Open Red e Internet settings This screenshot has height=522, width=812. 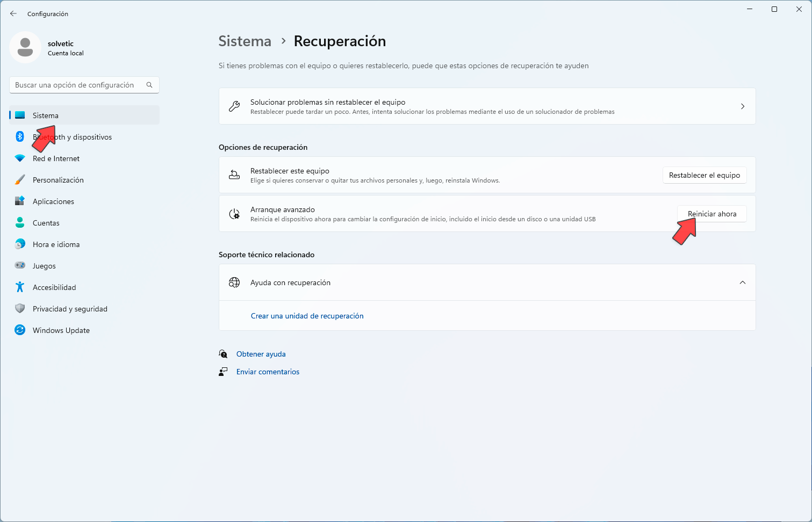[x=55, y=158]
